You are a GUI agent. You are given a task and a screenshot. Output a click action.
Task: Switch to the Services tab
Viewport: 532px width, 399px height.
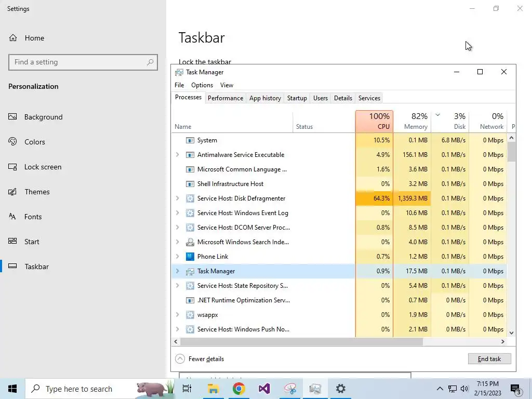point(369,98)
